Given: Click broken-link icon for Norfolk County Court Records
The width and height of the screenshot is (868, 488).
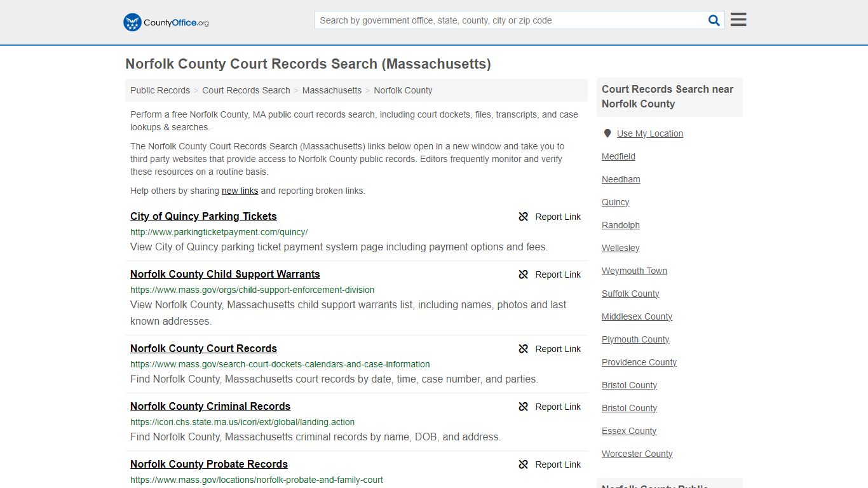Looking at the screenshot, I should tap(524, 349).
